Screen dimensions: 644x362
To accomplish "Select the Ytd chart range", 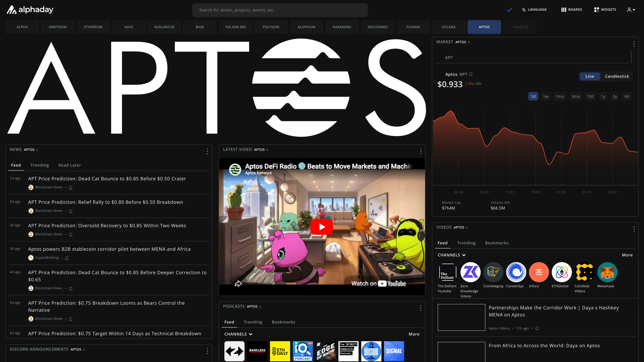I will (x=590, y=96).
